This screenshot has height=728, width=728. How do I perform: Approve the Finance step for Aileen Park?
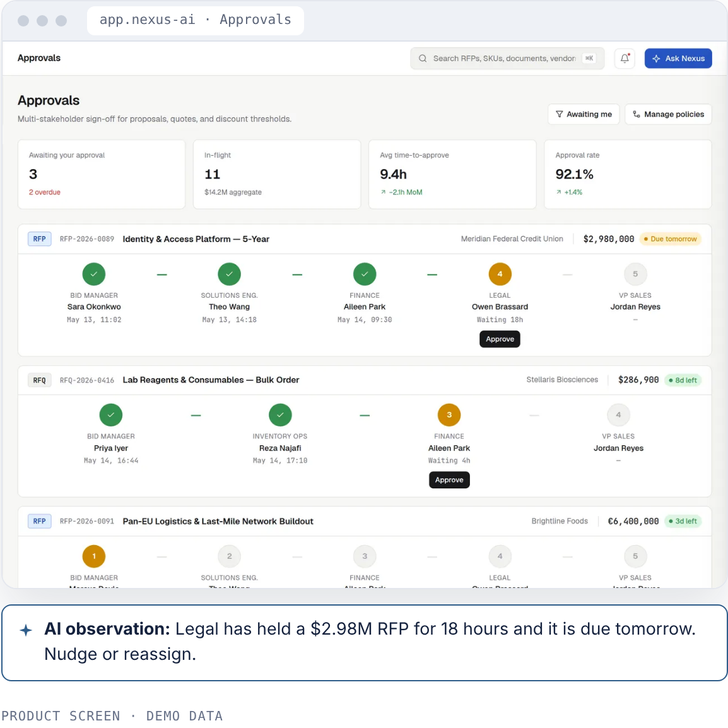pyautogui.click(x=449, y=479)
